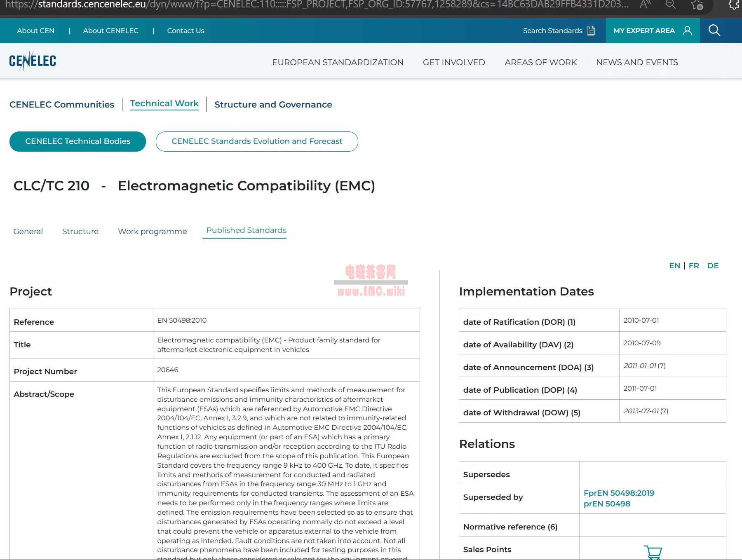Click publication date 2011-07-01
Viewport: 742px width, 560px height.
pos(640,388)
